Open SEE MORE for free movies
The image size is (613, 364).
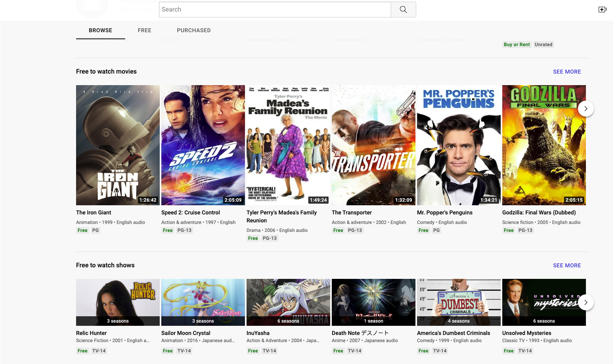567,72
